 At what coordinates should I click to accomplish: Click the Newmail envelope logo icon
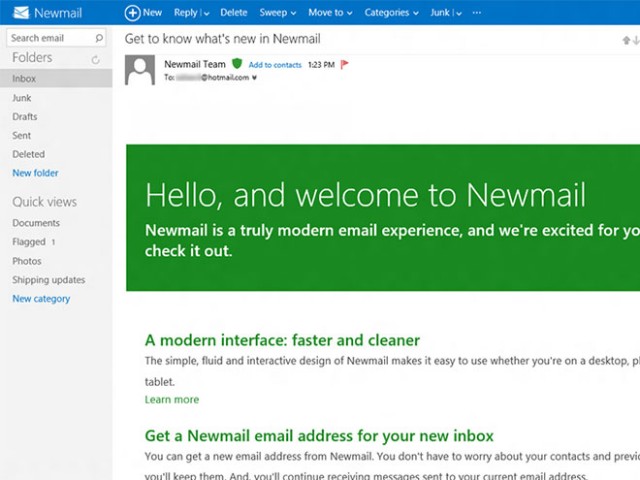coord(21,13)
